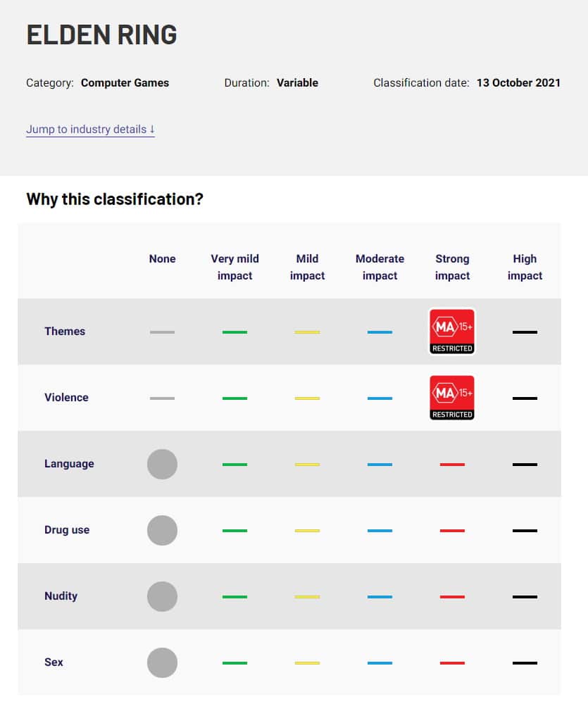Click the red strong-impact dash for Language

(x=452, y=465)
